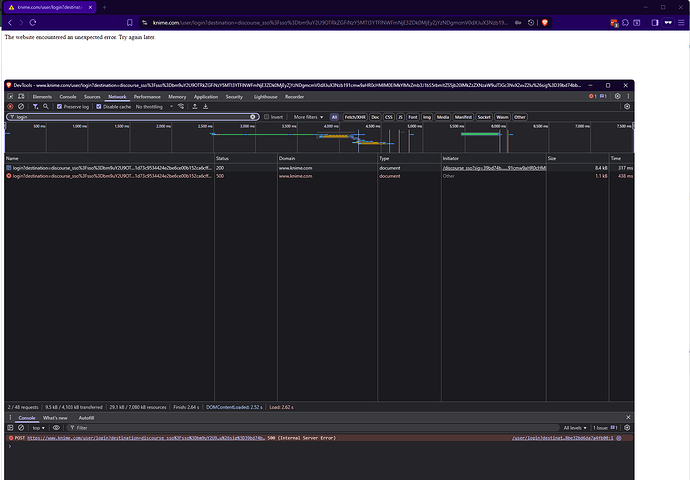The width and height of the screenshot is (690, 480).
Task: Click the red error count badge
Action: tap(592, 96)
